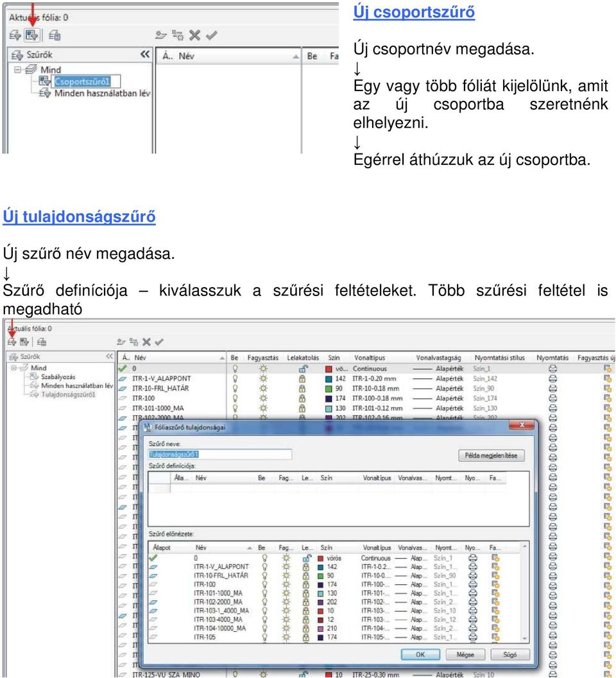The height and width of the screenshot is (678, 616).
Task: Click Szűrő neve text field
Action: (x=220, y=454)
